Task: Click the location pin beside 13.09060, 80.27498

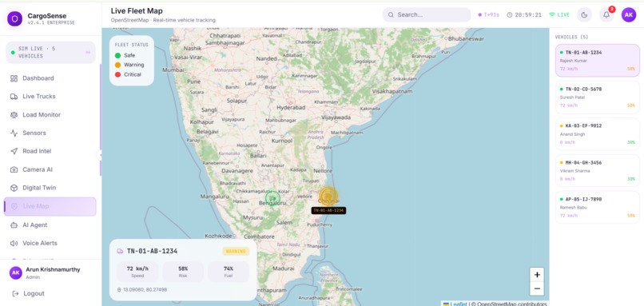Action: click(x=119, y=289)
